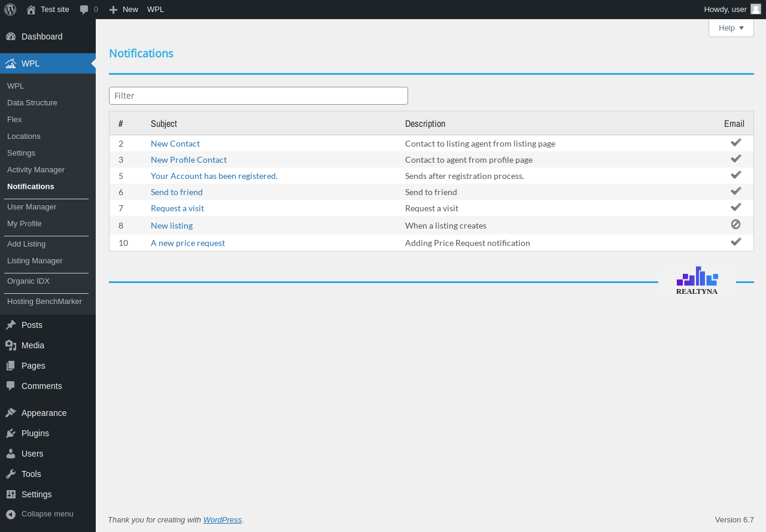This screenshot has height=532, width=766.
Task: Open Tools in the sidebar
Action: (x=31, y=474)
